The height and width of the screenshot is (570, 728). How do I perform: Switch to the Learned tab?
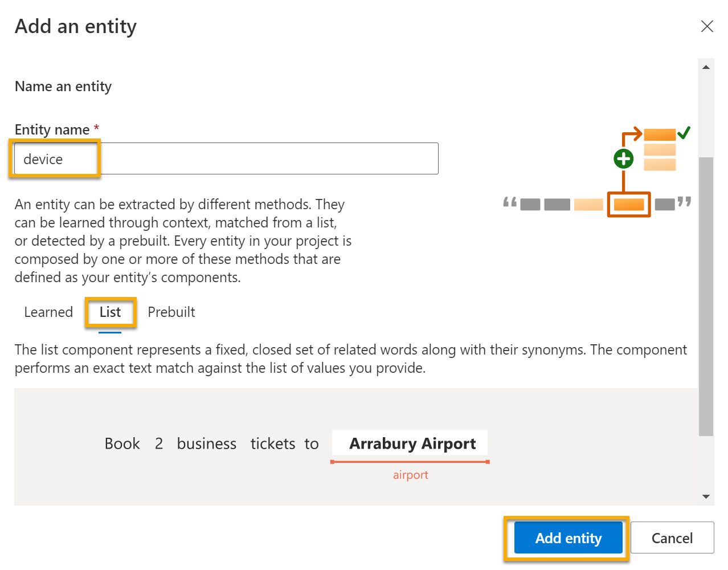click(48, 312)
